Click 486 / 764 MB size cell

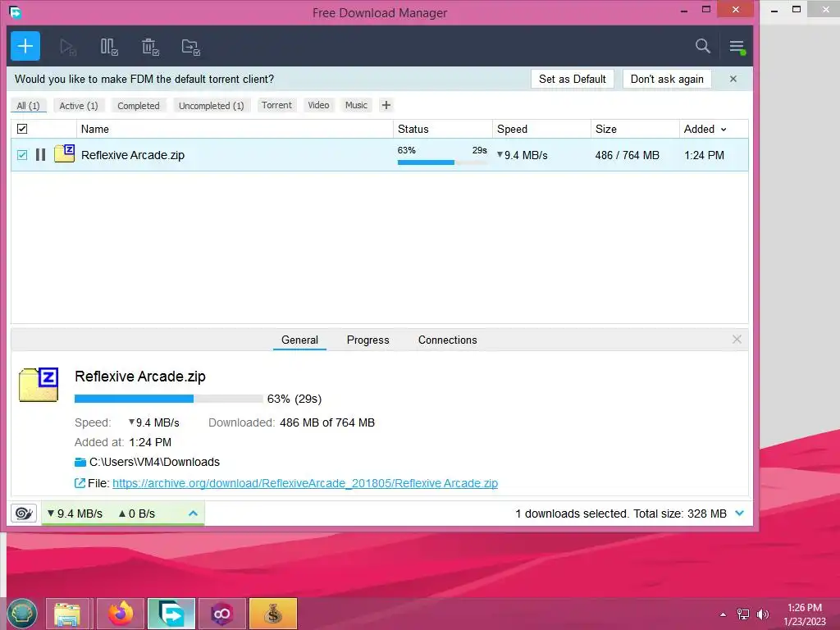tap(628, 155)
